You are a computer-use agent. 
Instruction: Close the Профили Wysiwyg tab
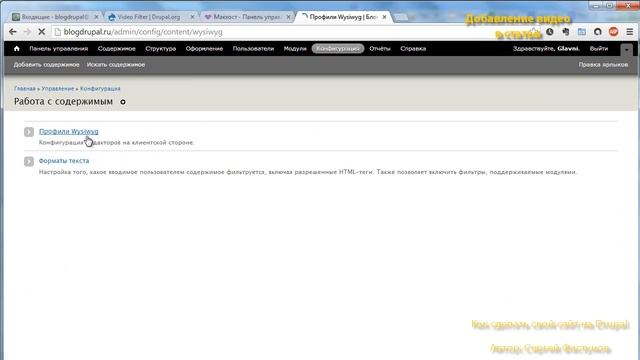(384, 17)
